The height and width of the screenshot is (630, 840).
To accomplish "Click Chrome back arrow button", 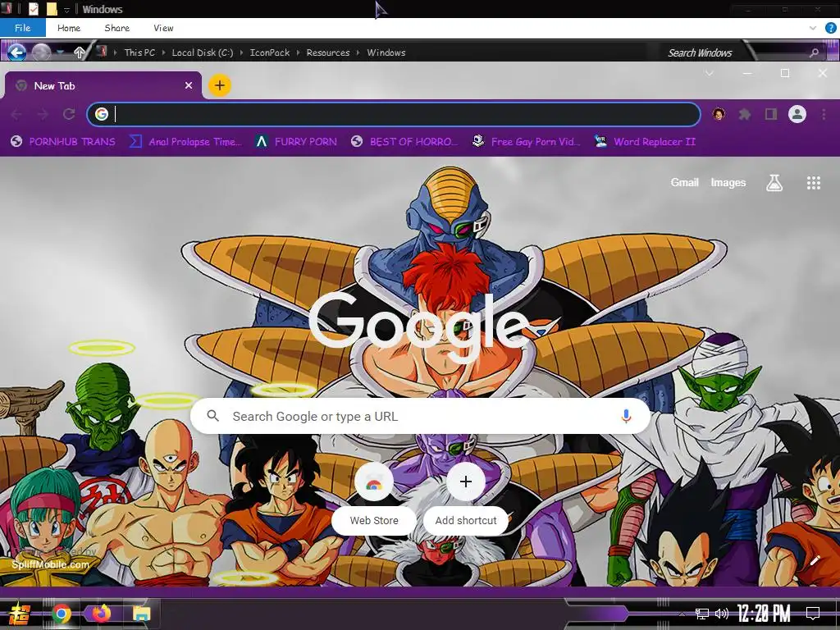I will pyautogui.click(x=16, y=114).
